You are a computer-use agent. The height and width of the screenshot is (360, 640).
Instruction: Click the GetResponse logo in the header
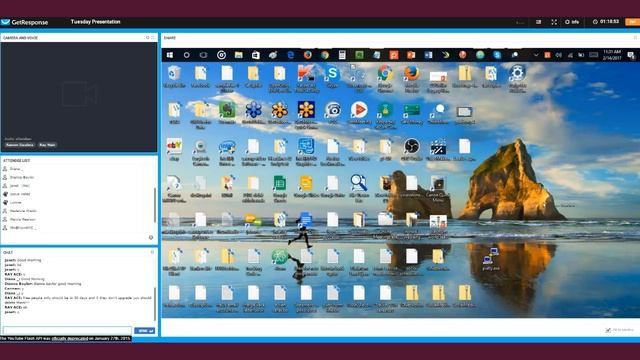click(24, 22)
